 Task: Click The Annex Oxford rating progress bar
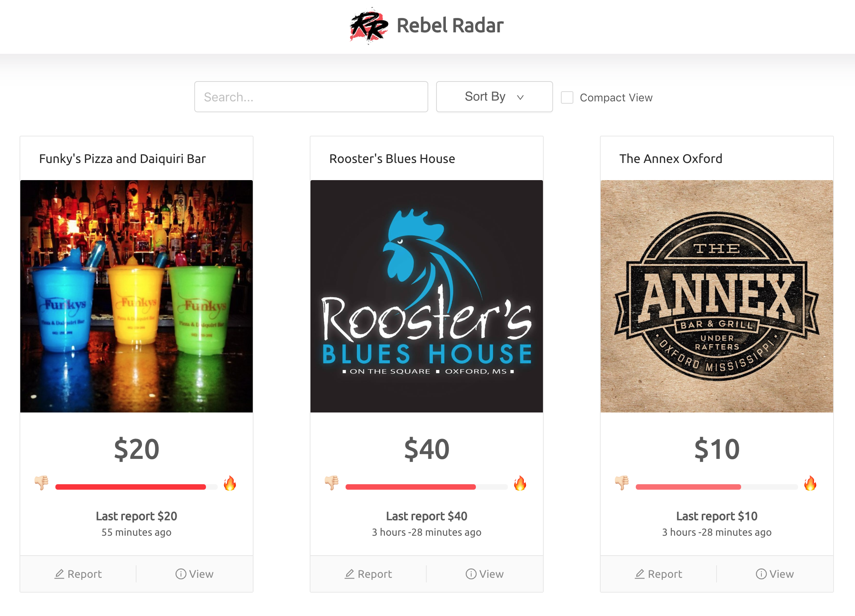(717, 487)
